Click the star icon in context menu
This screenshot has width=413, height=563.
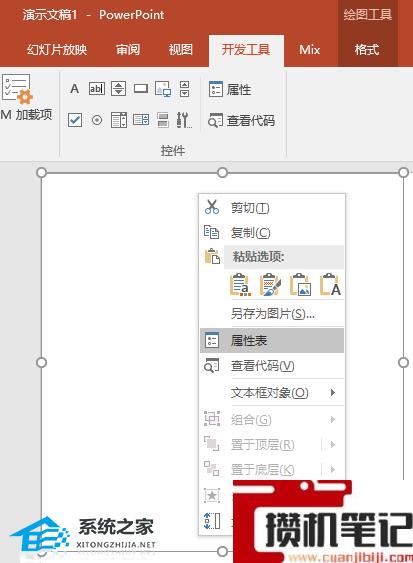(x=212, y=496)
